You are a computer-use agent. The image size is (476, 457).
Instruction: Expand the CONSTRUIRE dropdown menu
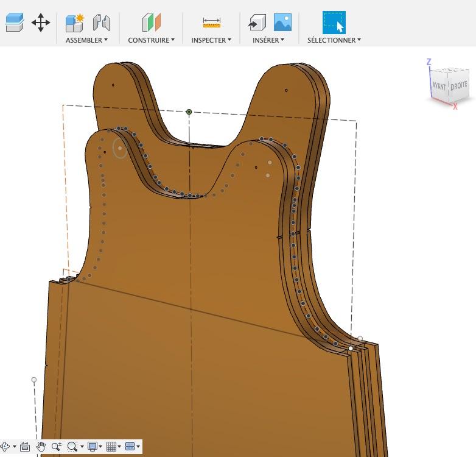(x=151, y=40)
